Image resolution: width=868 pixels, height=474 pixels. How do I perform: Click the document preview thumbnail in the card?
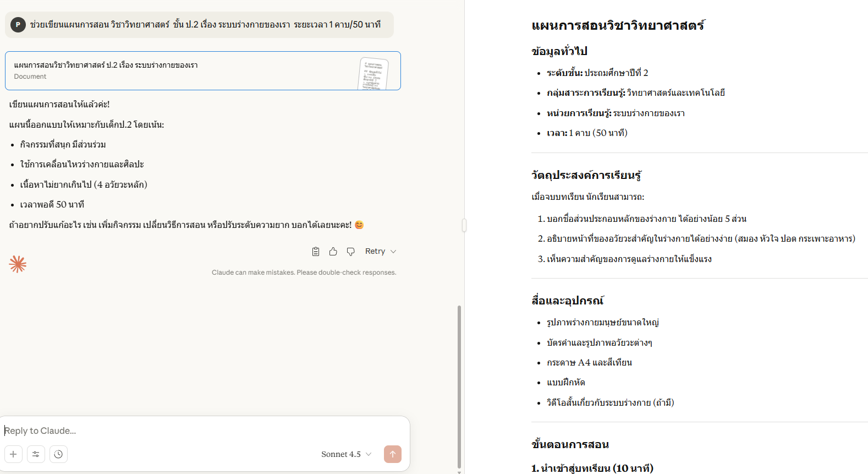[373, 73]
